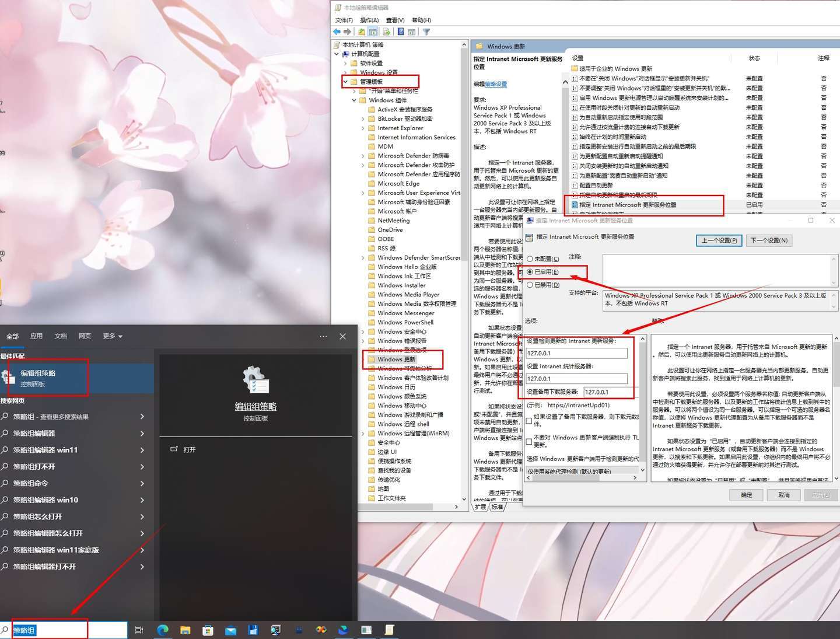Click the search magnifier icon on taskbar
Image resolution: width=840 pixels, height=639 pixels.
pyautogui.click(x=5, y=630)
